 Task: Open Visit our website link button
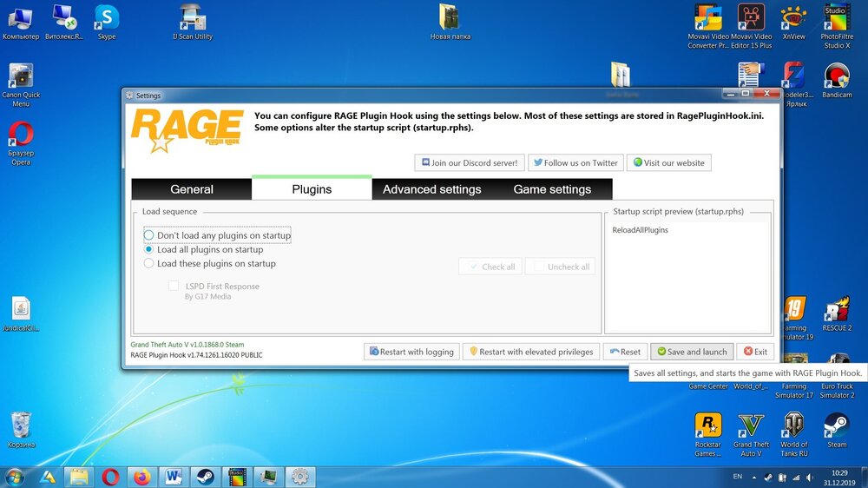pos(668,163)
